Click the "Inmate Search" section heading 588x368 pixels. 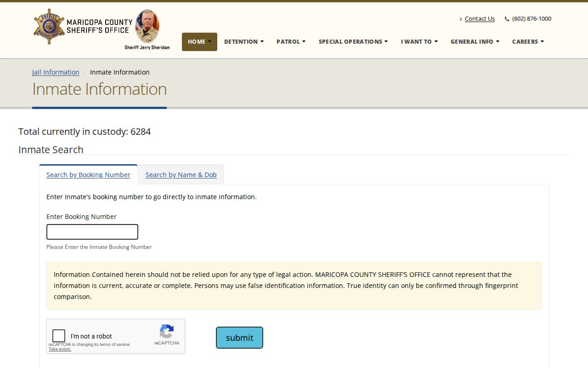51,149
